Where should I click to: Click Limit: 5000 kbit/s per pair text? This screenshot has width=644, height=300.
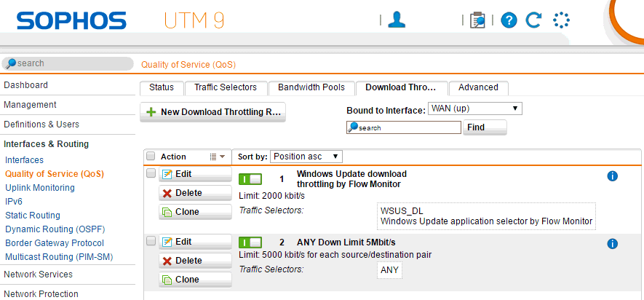(x=335, y=255)
